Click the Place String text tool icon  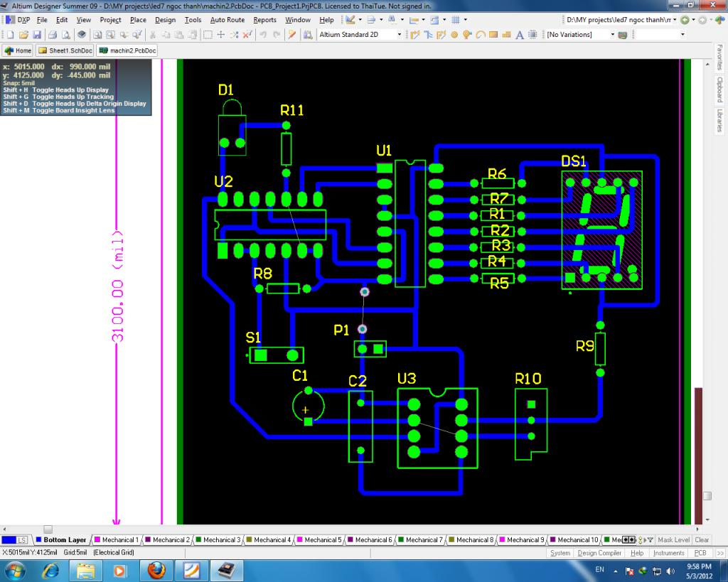[x=520, y=35]
